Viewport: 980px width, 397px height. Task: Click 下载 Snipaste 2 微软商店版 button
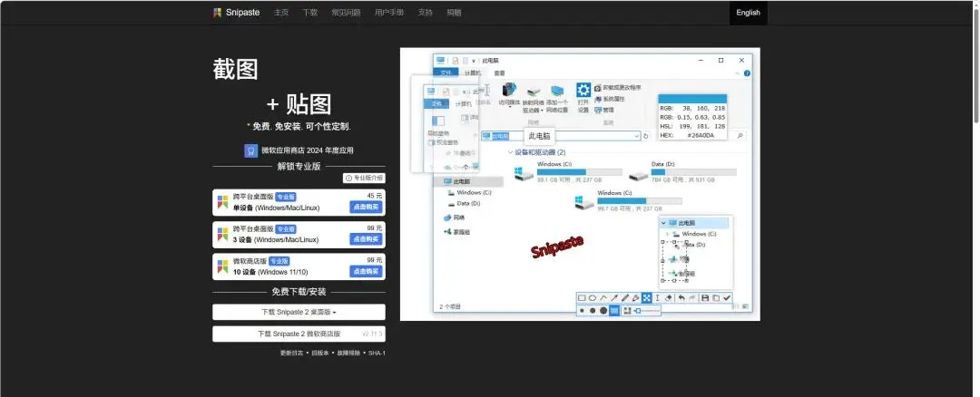(299, 334)
